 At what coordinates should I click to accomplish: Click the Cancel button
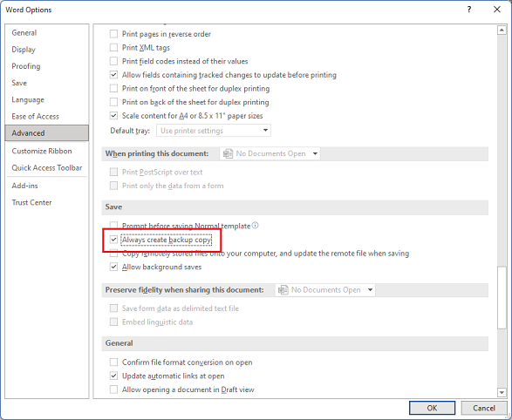coord(484,408)
